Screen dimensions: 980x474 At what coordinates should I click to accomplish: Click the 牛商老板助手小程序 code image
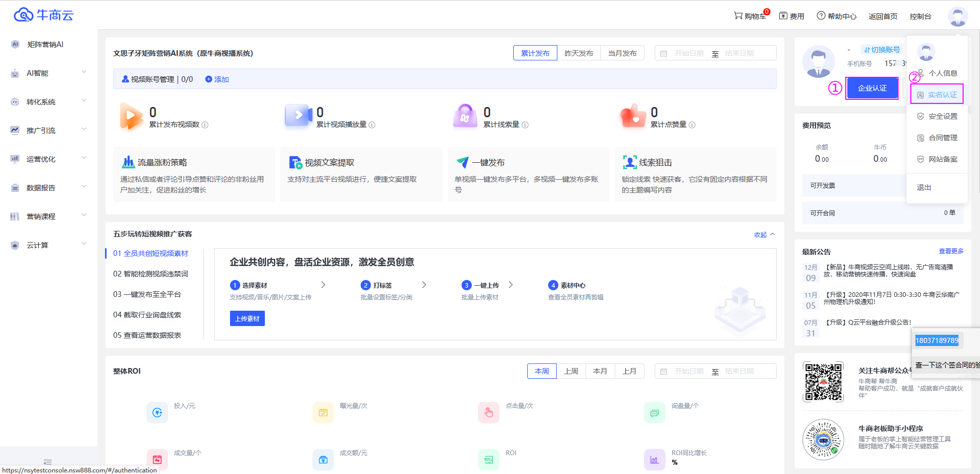[823, 440]
